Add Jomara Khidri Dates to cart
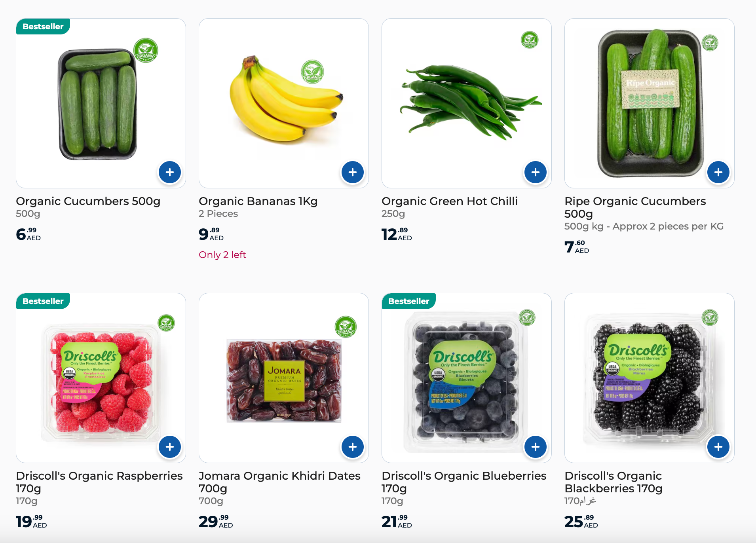Viewport: 756px width, 543px height. pos(353,447)
